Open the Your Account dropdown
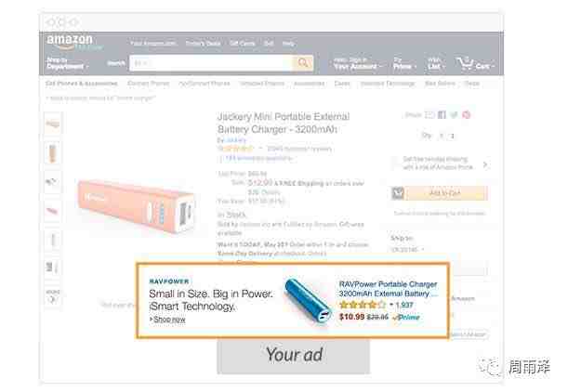The height and width of the screenshot is (392, 568). click(357, 64)
